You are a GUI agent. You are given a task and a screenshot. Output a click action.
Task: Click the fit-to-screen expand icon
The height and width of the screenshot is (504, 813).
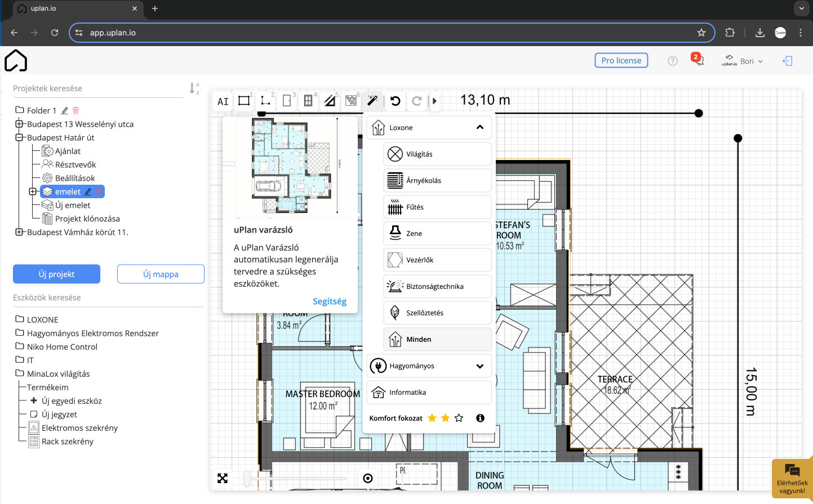223,478
